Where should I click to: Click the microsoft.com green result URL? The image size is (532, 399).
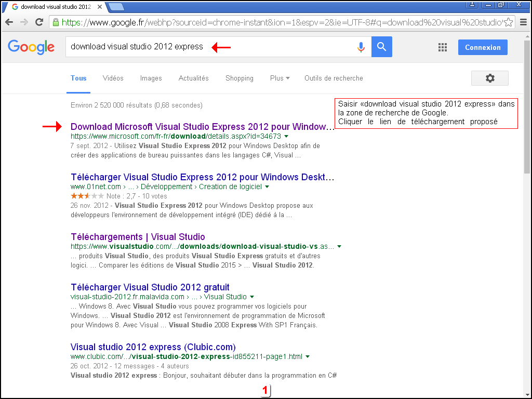176,137
